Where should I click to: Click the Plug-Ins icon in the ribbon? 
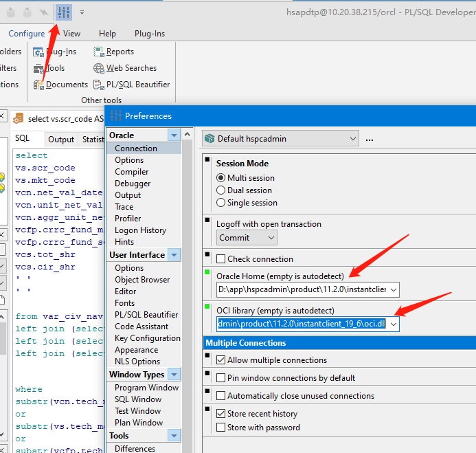point(39,52)
